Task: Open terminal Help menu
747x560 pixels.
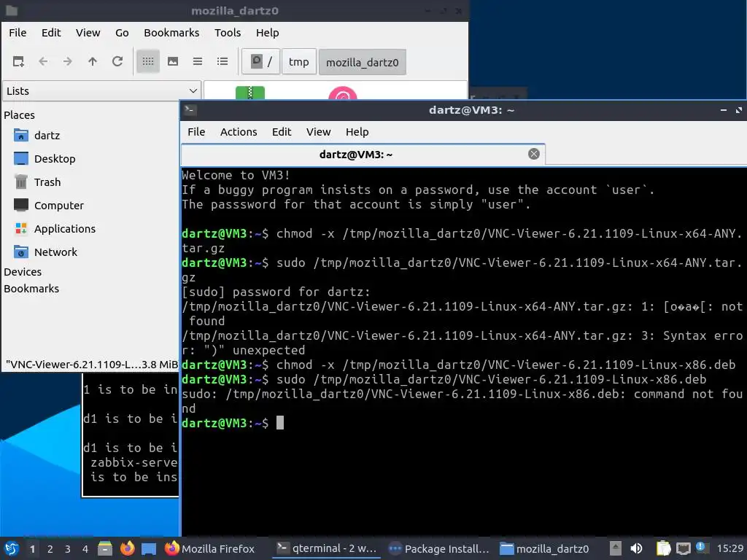Action: 357,132
